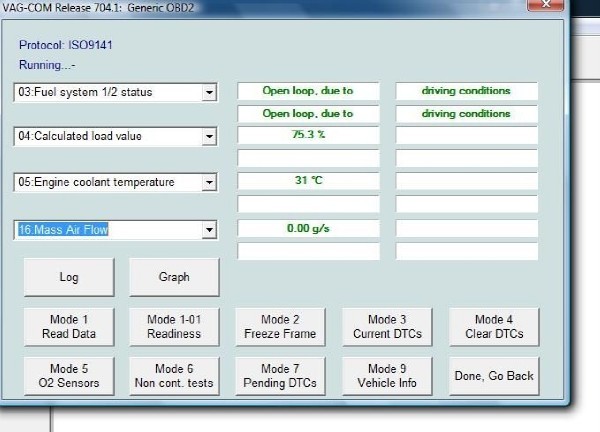The width and height of the screenshot is (600, 432).
Task: Close the VAG-COM Generic OBD2 window
Action: coord(545,5)
